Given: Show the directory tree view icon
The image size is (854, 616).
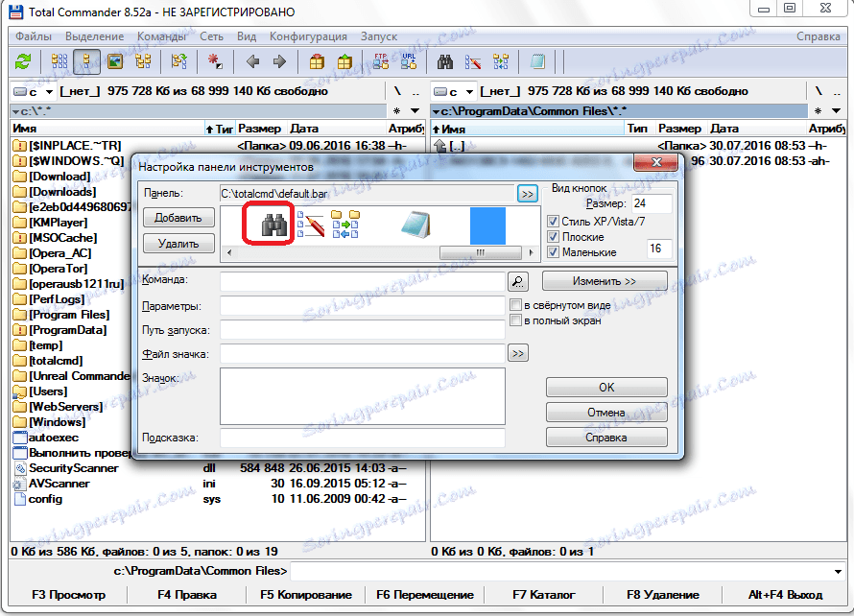Looking at the screenshot, I should click(x=143, y=61).
